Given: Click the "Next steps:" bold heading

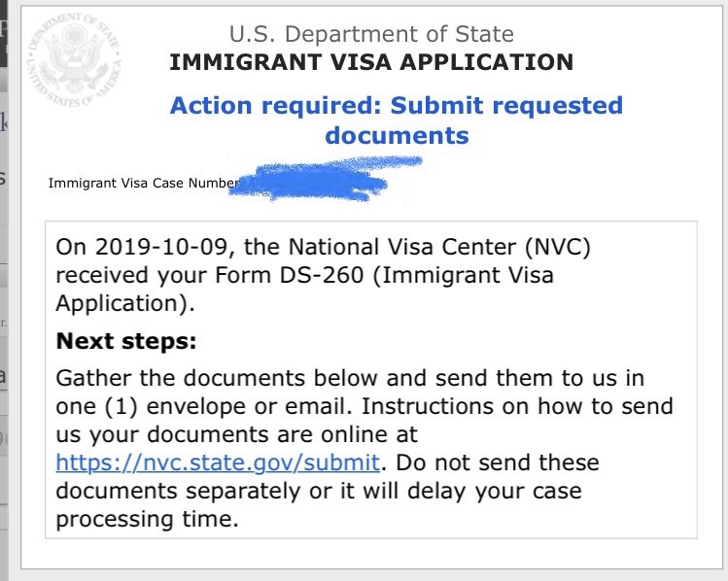Looking at the screenshot, I should click(x=126, y=341).
